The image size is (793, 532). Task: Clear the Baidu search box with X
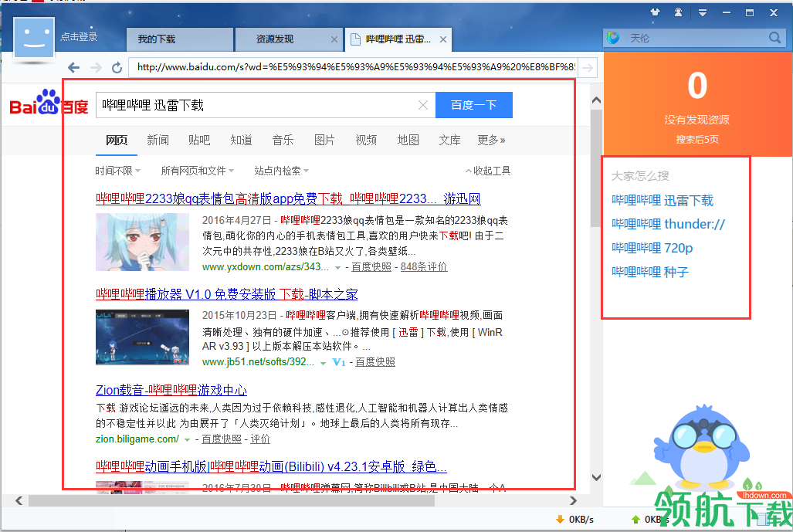pyautogui.click(x=423, y=105)
